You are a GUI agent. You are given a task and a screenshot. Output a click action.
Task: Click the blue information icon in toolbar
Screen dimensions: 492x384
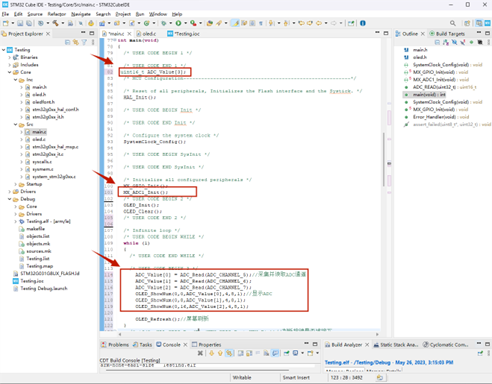[363, 23]
